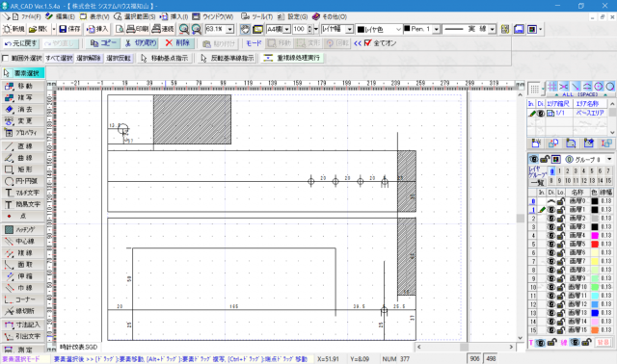Viewport: 617px width, 364px height.
Task: Click the 削除 delete button
Action: (177, 43)
